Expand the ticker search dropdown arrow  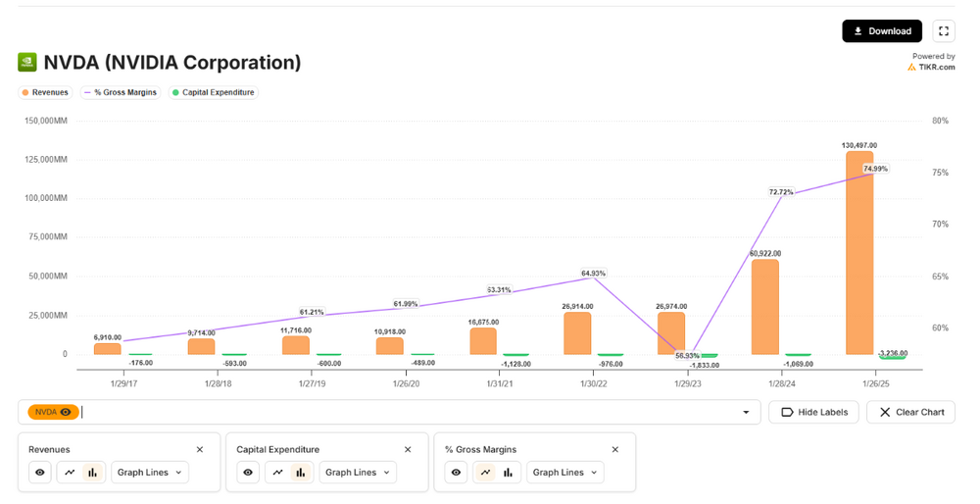click(x=746, y=412)
